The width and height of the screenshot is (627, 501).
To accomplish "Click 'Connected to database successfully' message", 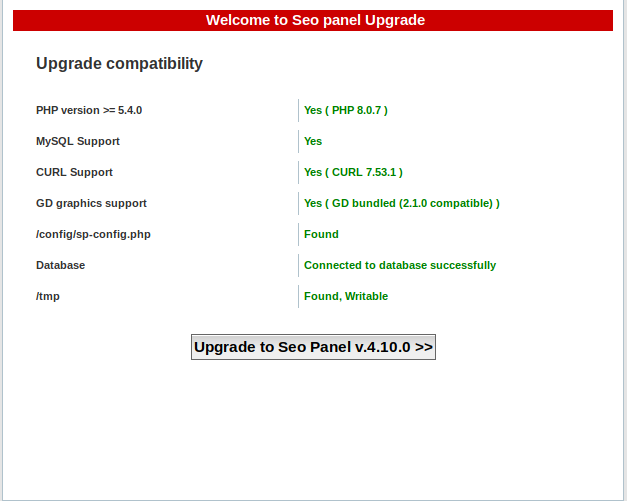I will pyautogui.click(x=400, y=265).
